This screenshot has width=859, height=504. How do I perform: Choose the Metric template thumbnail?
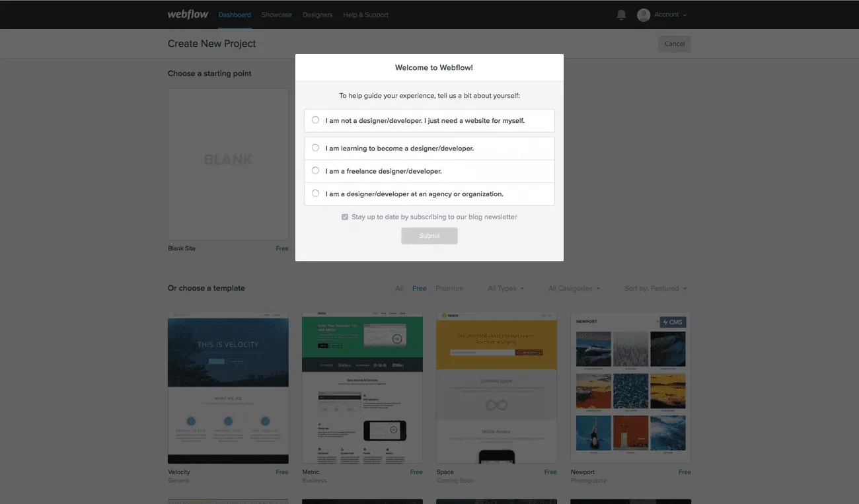point(362,388)
